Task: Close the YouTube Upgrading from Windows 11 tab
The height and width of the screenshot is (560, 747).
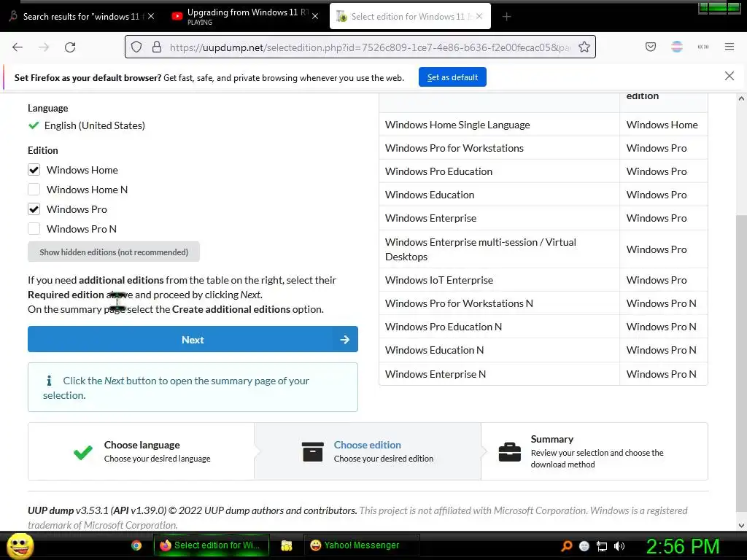Action: 315,16
